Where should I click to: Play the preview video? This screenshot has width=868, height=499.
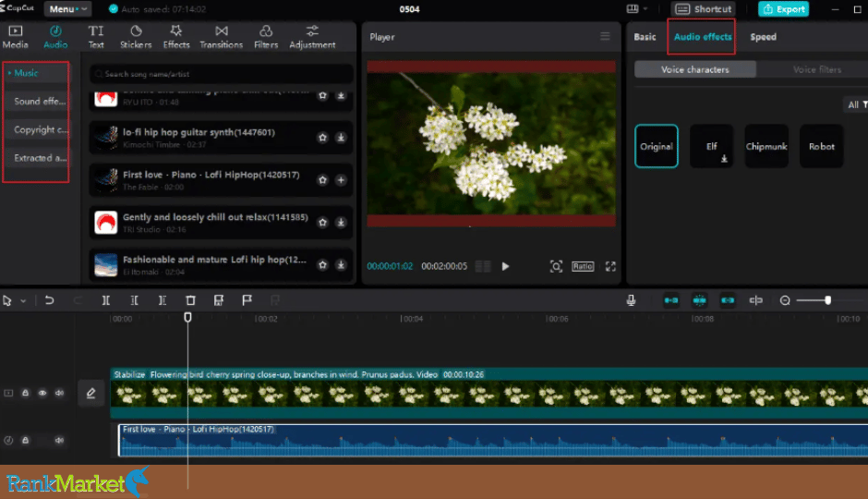click(x=505, y=266)
